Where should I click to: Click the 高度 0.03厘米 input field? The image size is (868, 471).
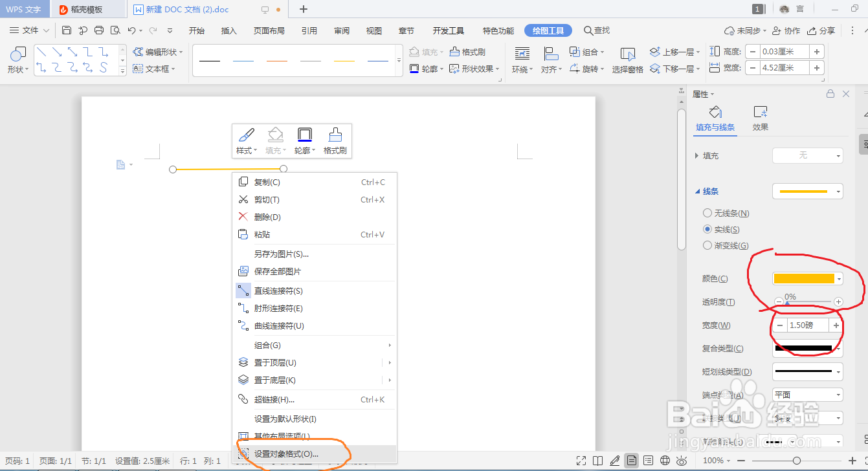[785, 52]
